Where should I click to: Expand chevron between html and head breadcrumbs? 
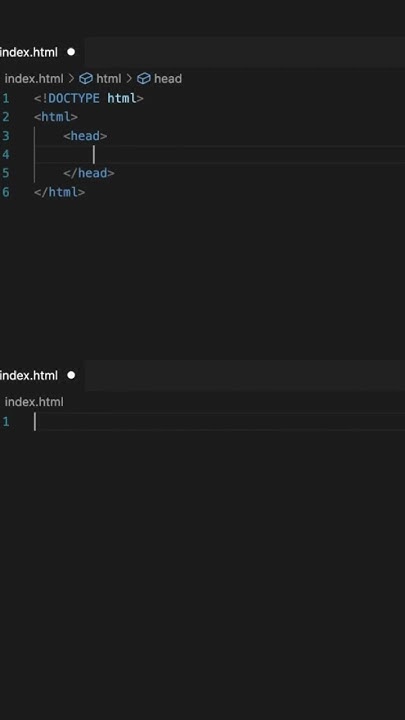point(129,79)
